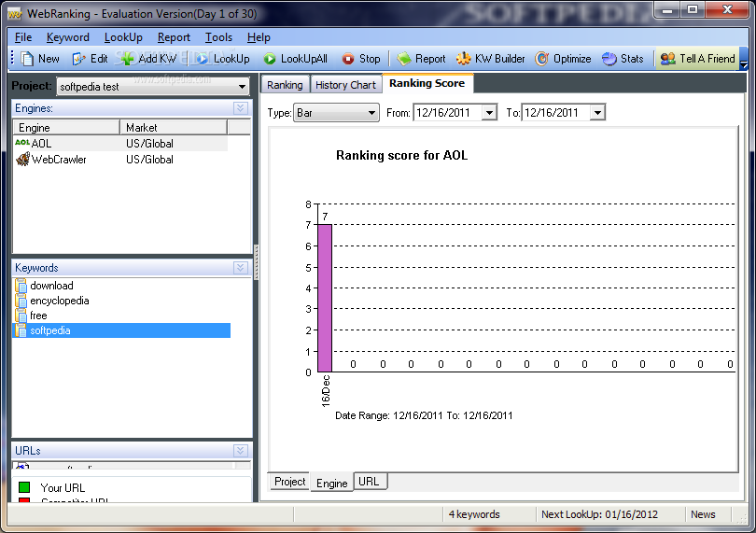Click the download keyword icon

point(21,286)
